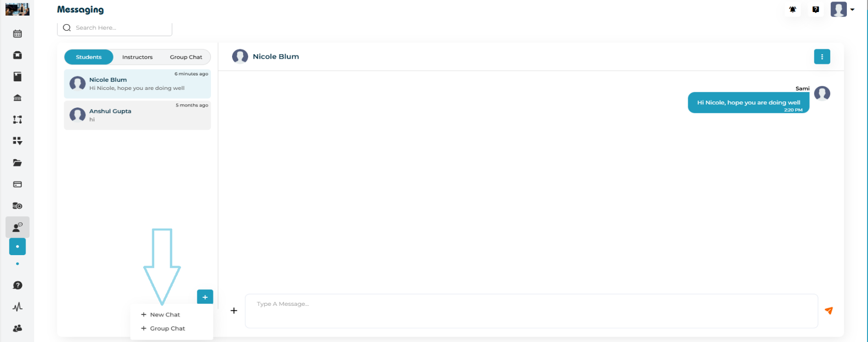
Task: Open the users group sidebar icon
Action: point(18,328)
